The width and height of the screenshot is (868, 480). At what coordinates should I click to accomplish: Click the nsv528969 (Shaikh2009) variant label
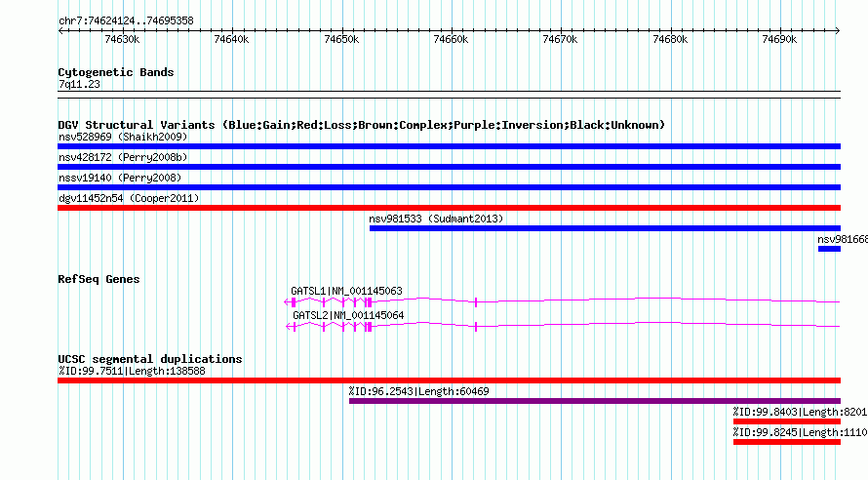pos(123,137)
